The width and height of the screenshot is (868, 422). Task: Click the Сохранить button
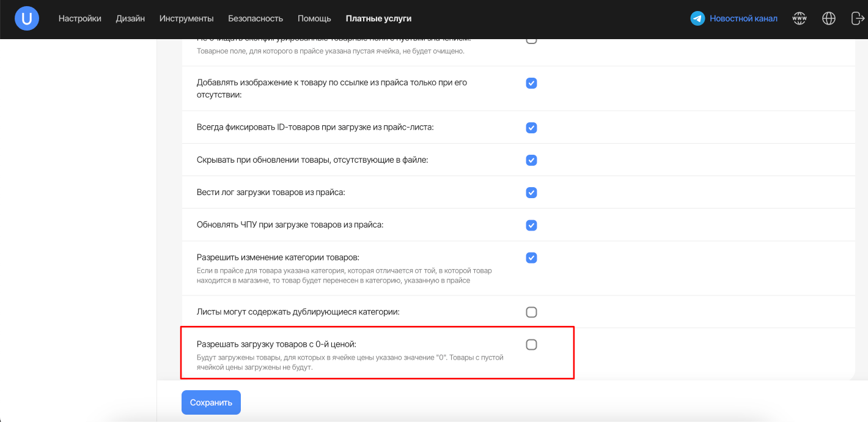211,402
